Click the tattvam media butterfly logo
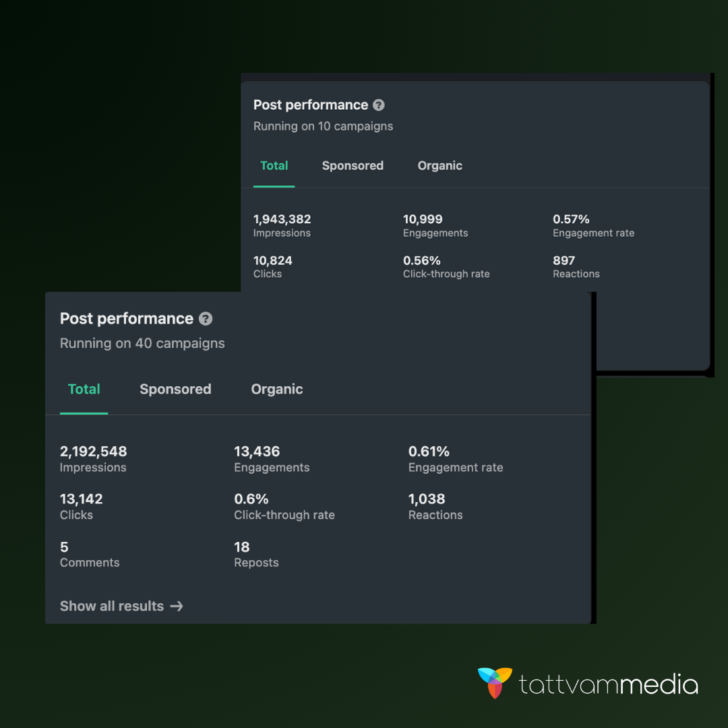Viewport: 728px width, 728px height. coord(495,683)
